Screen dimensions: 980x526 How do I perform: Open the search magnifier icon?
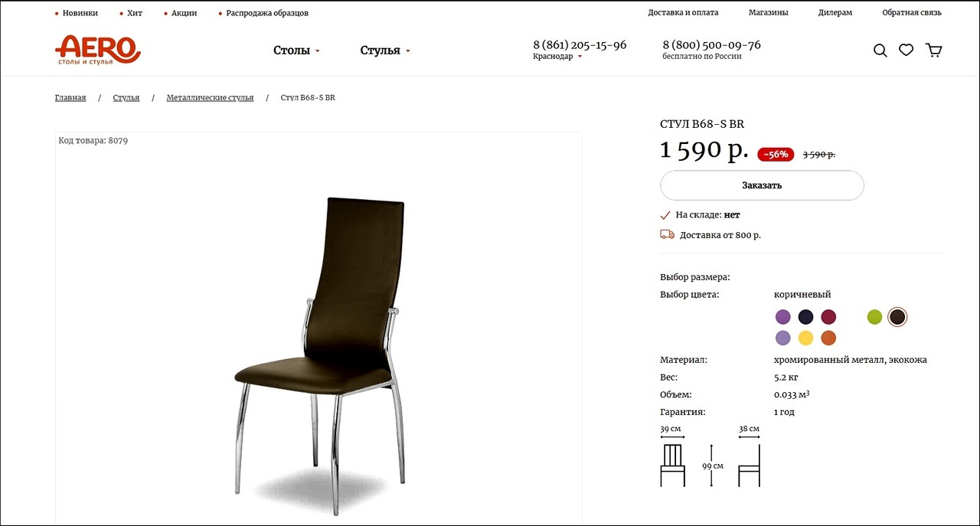pos(880,51)
